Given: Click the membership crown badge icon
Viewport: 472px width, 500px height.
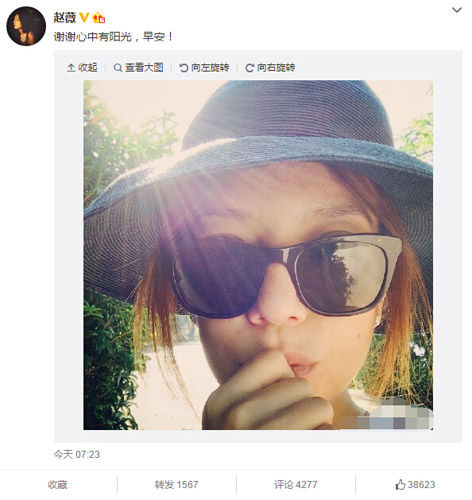Looking at the screenshot, I should click(x=99, y=18).
